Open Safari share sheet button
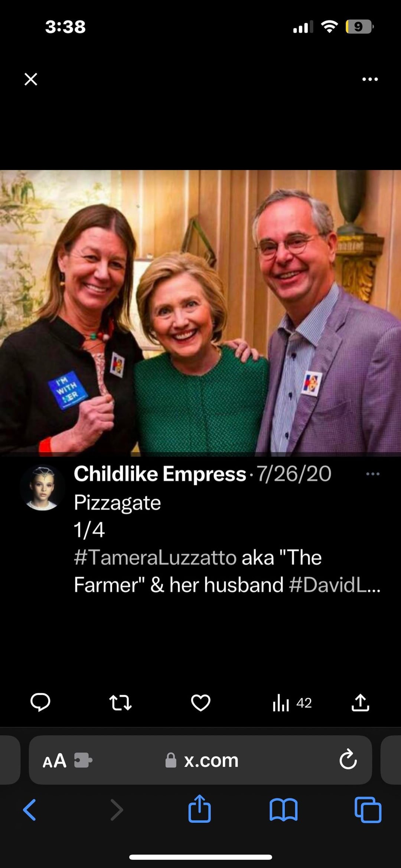 200,809
